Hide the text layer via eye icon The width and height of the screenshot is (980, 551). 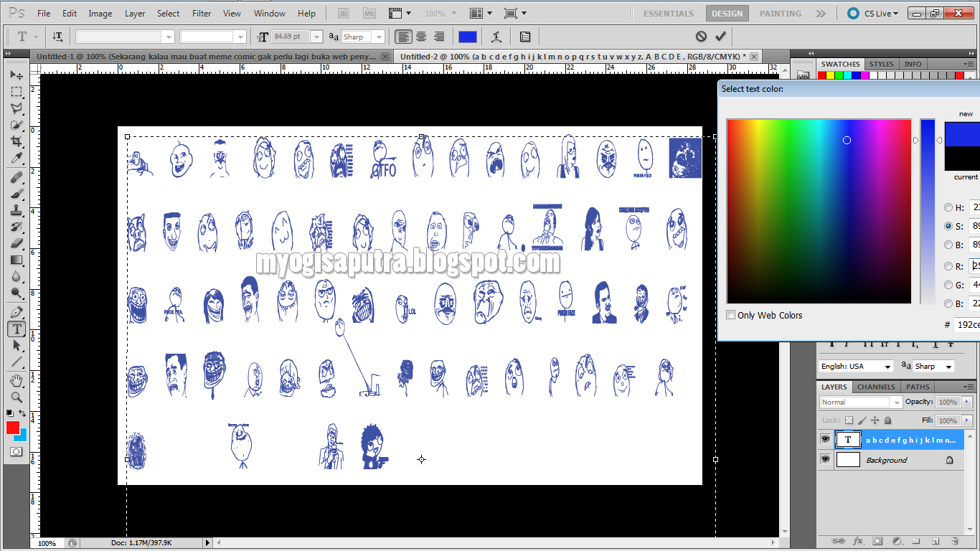pyautogui.click(x=826, y=439)
